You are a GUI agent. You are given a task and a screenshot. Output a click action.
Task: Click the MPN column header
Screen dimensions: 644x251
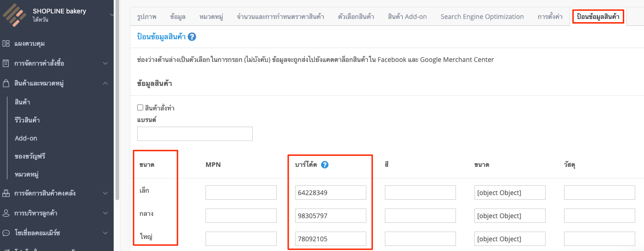pos(213,165)
